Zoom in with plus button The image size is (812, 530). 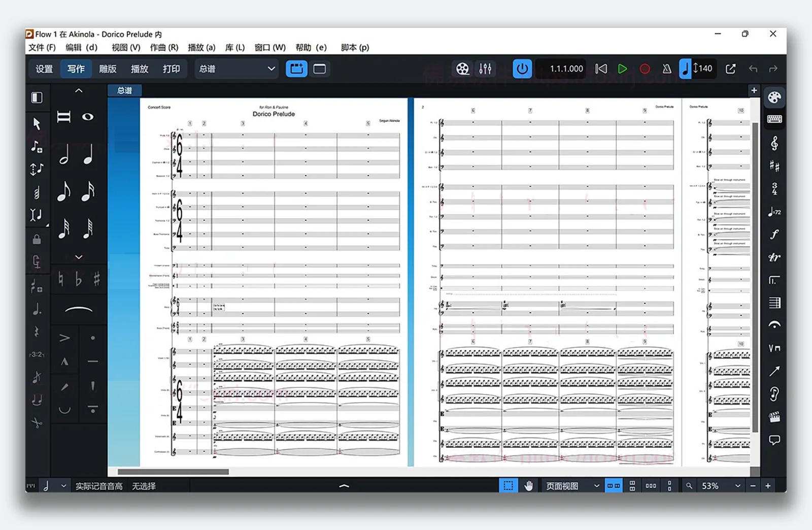coord(768,486)
